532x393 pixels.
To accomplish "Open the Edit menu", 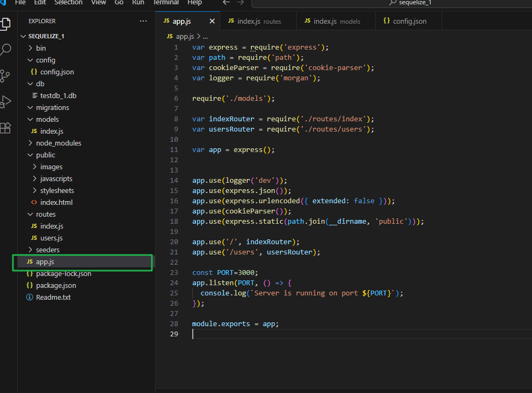I will (x=40, y=3).
